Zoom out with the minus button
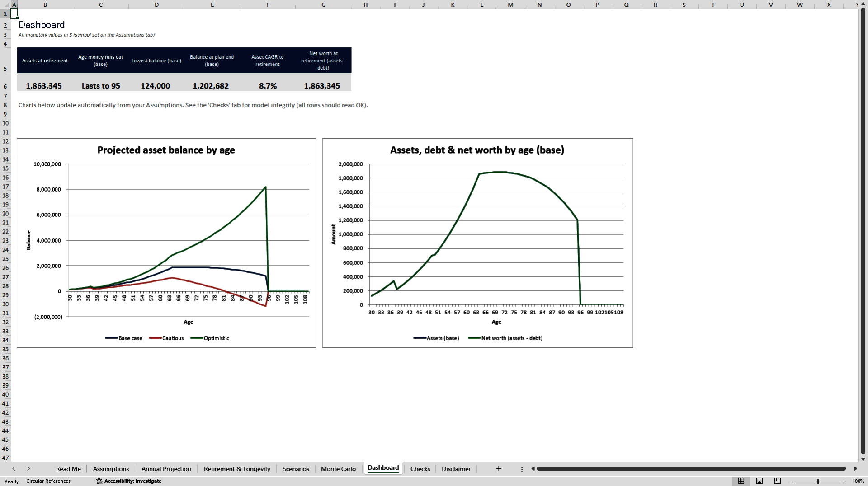 [791, 481]
